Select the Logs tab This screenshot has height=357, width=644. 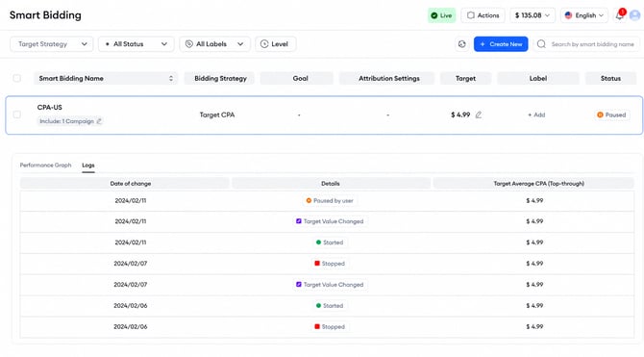point(88,165)
